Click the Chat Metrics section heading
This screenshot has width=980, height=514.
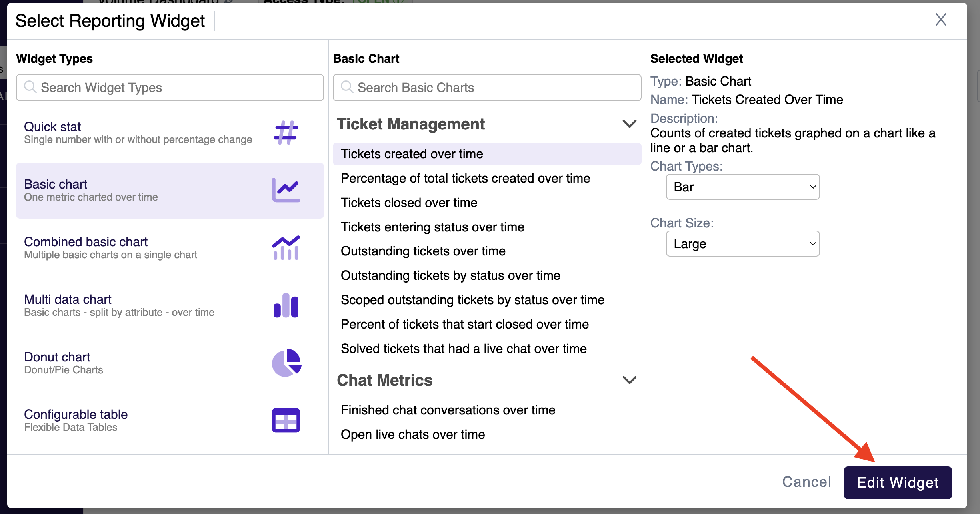click(385, 380)
